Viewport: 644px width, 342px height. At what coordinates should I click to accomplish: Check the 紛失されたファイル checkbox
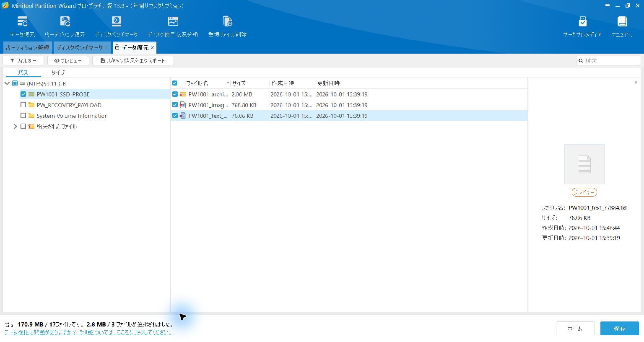point(23,127)
